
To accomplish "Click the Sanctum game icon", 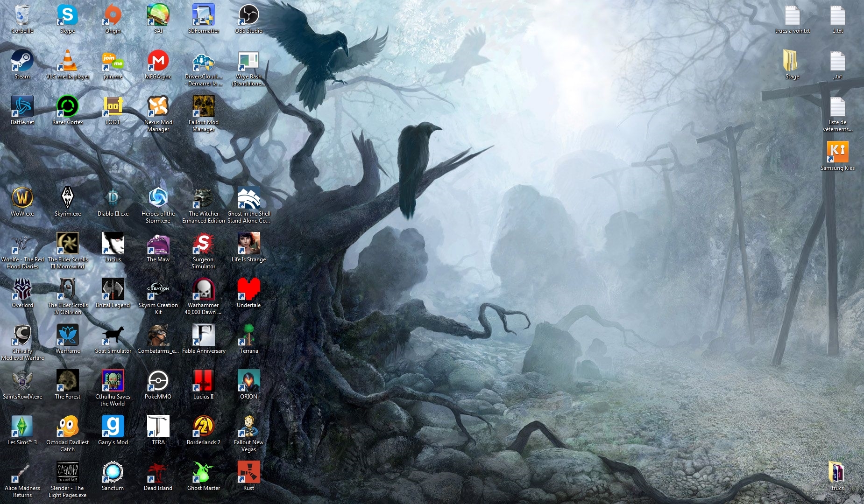I will pos(113,472).
